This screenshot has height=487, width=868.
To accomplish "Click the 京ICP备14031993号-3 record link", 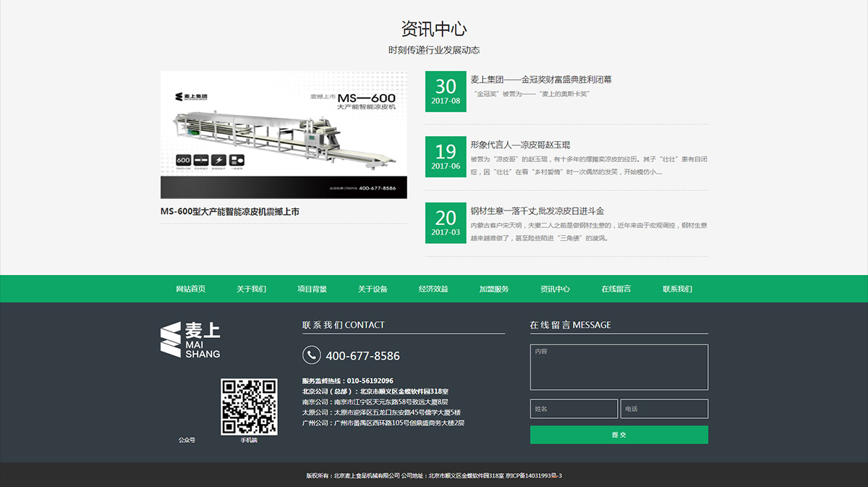I will pyautogui.click(x=533, y=475).
